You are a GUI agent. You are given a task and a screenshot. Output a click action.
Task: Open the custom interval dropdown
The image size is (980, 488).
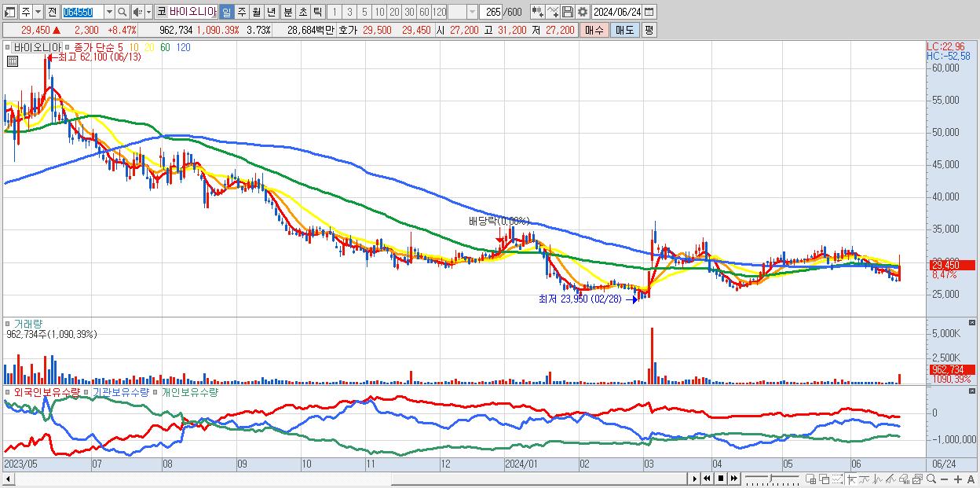point(473,13)
